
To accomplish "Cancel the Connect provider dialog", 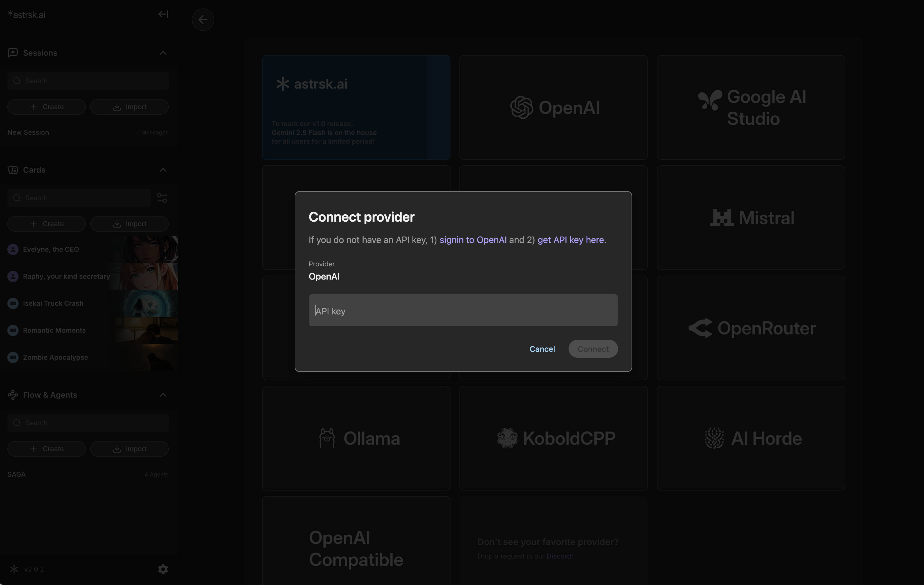I will point(542,348).
